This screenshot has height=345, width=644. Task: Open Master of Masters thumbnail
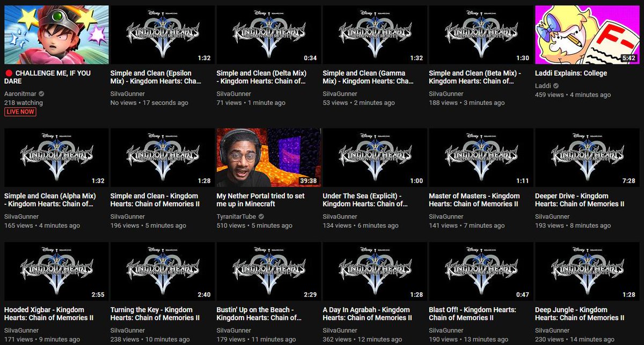point(481,157)
